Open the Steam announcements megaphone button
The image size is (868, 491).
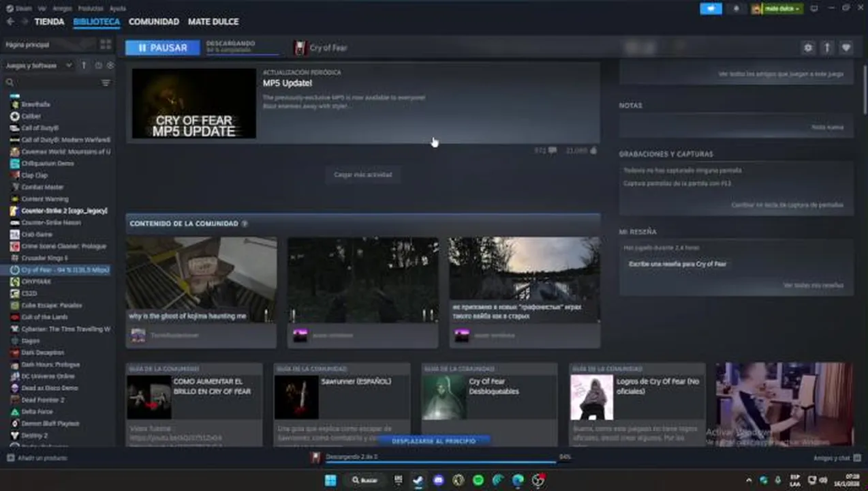click(711, 8)
